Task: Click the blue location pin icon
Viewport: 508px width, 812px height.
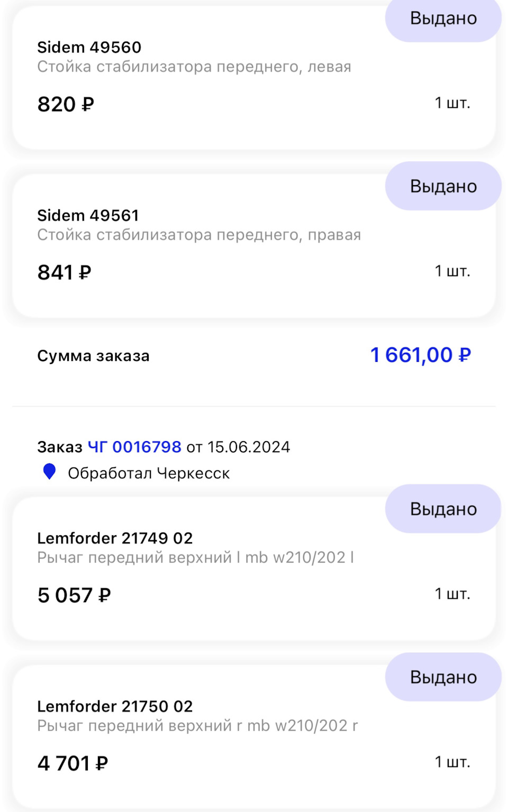Action: pos(49,471)
